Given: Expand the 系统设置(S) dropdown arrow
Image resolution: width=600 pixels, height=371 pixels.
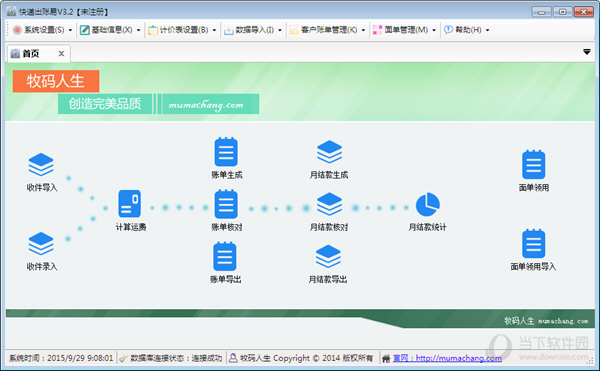Looking at the screenshot, I should click(70, 30).
